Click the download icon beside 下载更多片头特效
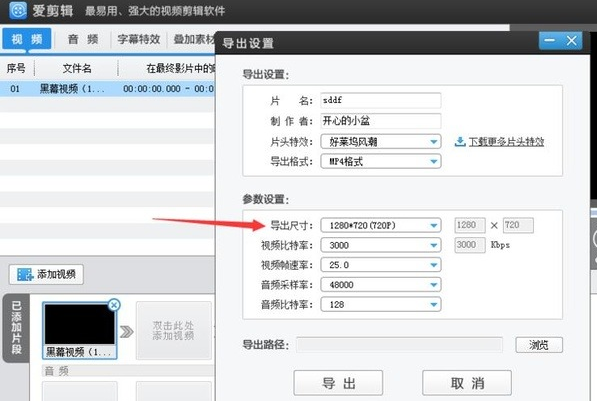This screenshot has height=401, width=597. point(460,142)
